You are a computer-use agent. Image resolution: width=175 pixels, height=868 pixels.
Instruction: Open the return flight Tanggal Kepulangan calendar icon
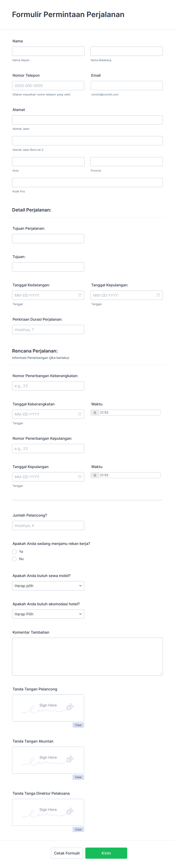click(x=80, y=476)
